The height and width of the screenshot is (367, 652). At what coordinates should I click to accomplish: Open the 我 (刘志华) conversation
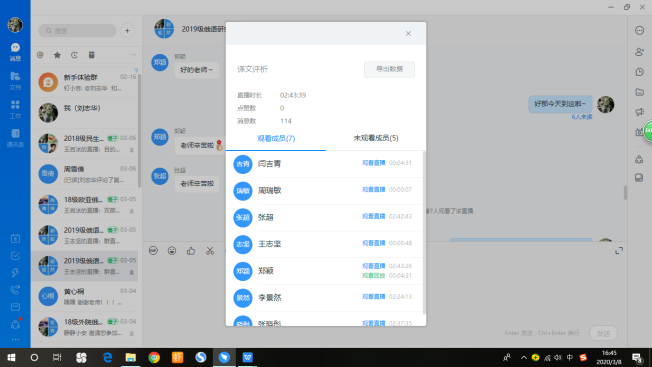(x=86, y=113)
